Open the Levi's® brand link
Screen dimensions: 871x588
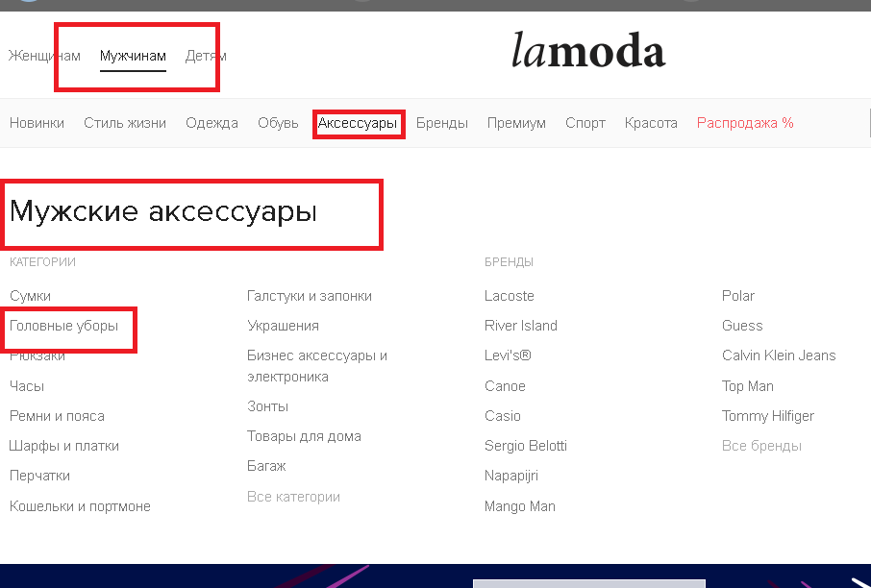pyautogui.click(x=508, y=355)
